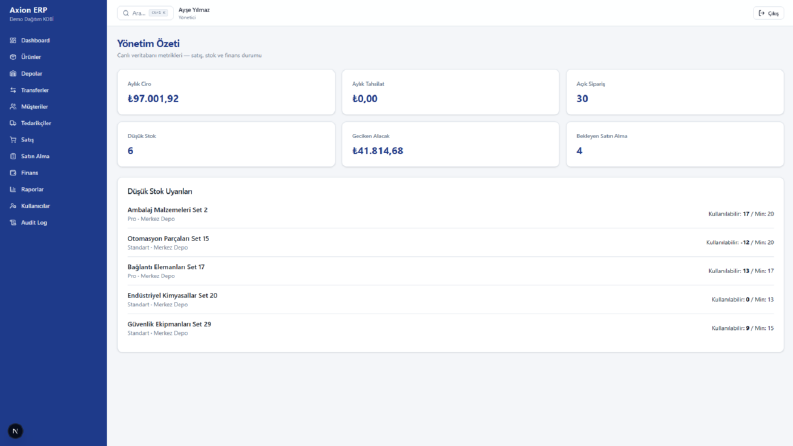The width and height of the screenshot is (793, 446).
Task: Select the Transferler arrows icon
Action: pos(13,90)
